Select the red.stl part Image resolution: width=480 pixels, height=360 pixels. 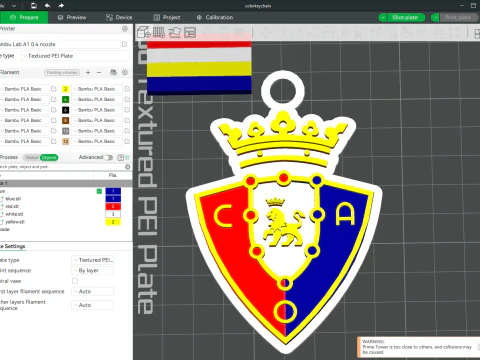pyautogui.click(x=12, y=206)
